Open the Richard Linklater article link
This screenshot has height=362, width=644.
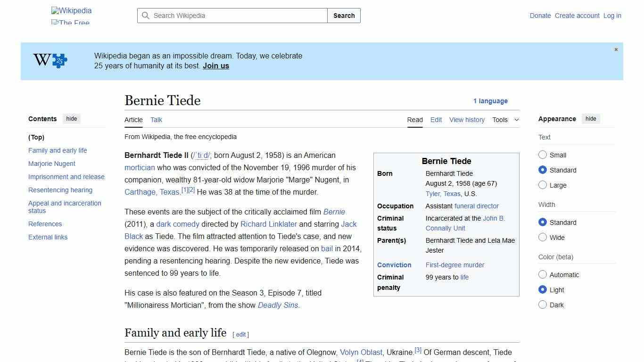coord(269,224)
